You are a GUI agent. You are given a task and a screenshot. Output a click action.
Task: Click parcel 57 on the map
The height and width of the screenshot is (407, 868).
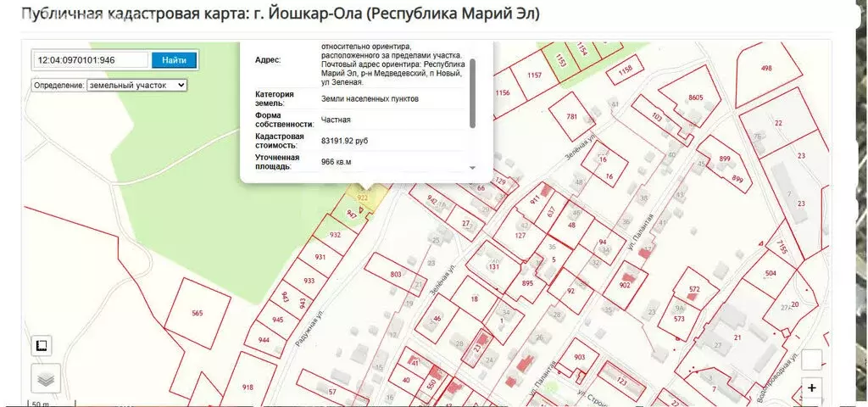(332, 392)
